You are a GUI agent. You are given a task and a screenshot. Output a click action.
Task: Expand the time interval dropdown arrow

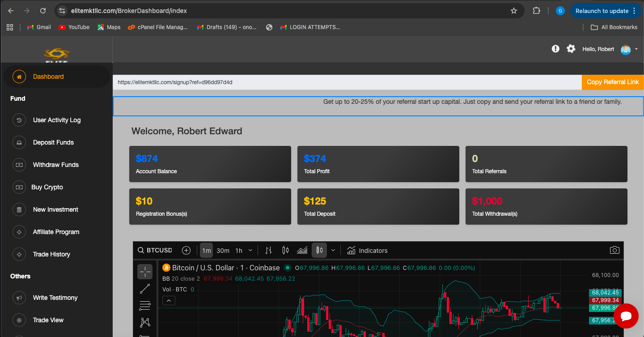(x=250, y=250)
